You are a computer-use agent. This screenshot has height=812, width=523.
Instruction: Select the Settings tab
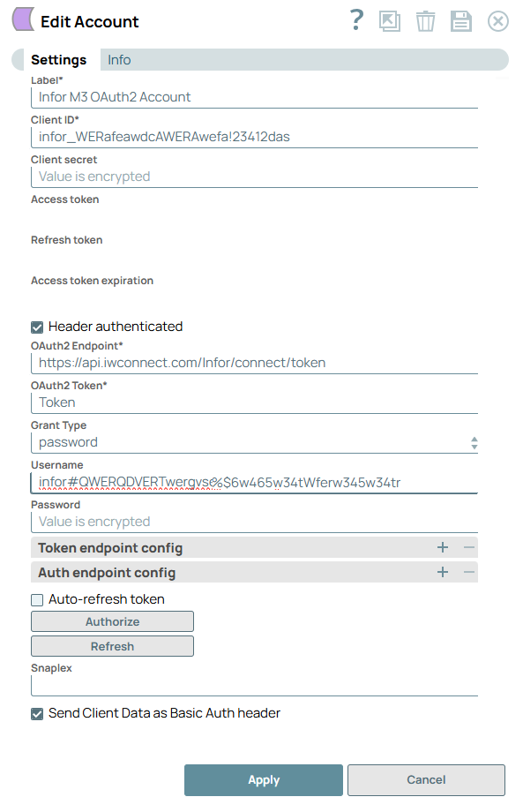tap(58, 59)
